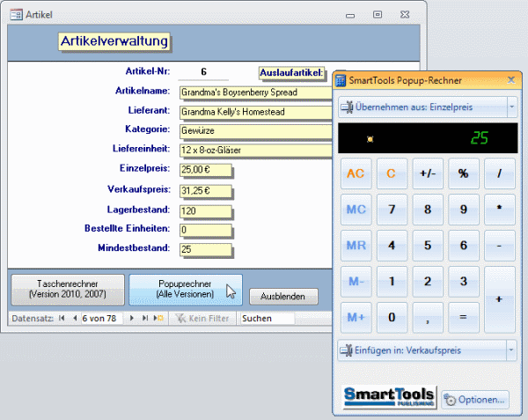Go to previous record arrow
This screenshot has height=420, width=528.
(x=75, y=318)
